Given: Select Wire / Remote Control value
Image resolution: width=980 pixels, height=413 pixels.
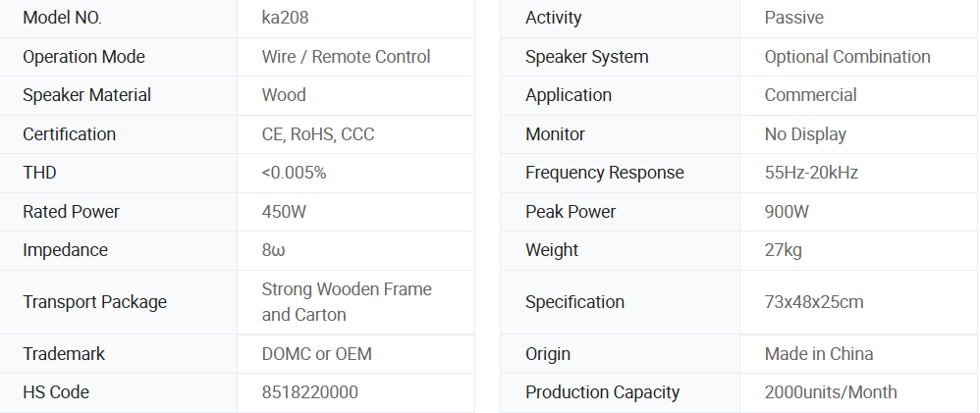Looking at the screenshot, I should point(346,57).
